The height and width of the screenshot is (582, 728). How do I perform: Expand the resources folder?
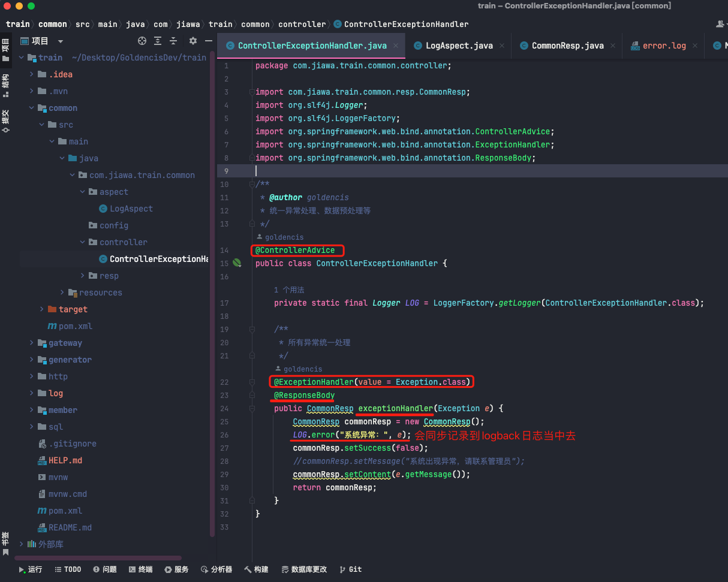pos(62,292)
